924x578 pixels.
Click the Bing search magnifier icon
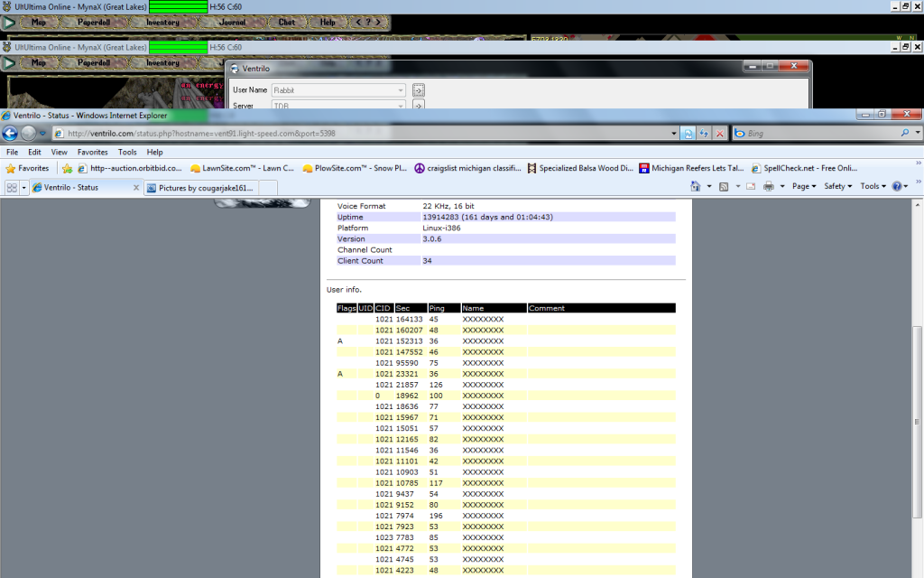[904, 134]
